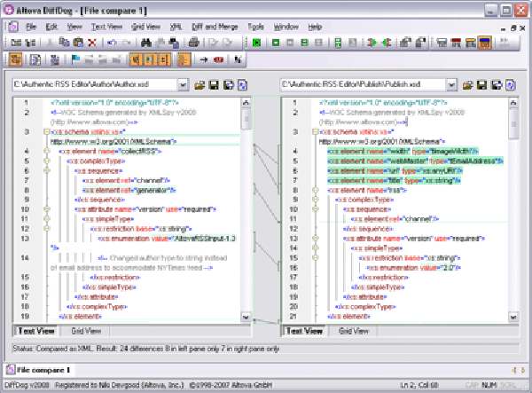Screen dimensions: 532x393
Task: Open the Author.xsd path dropdown
Action: [x=183, y=84]
